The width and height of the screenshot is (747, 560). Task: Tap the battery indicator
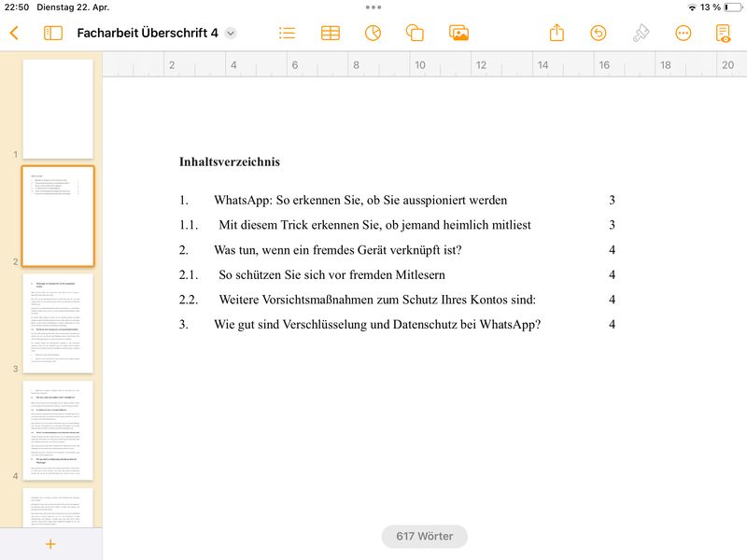pyautogui.click(x=733, y=7)
